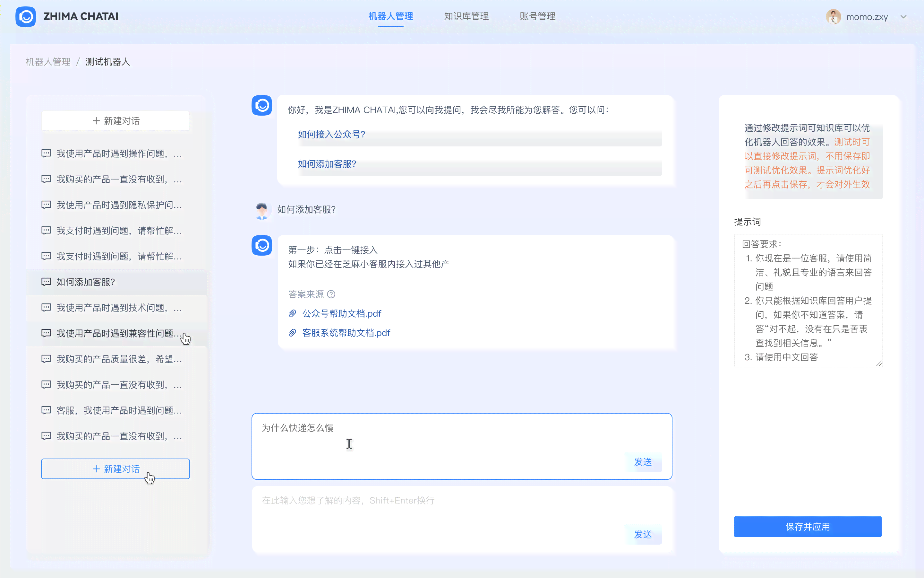Focus the input box containing 为什么快递怎么慢
The height and width of the screenshot is (578, 924).
(462, 446)
